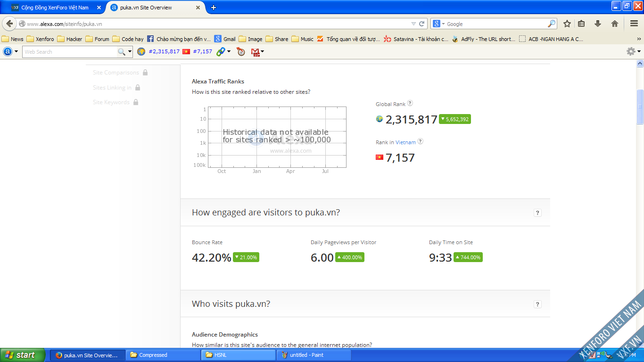Go back with the browser Back arrow
644x362 pixels.
tap(9, 24)
